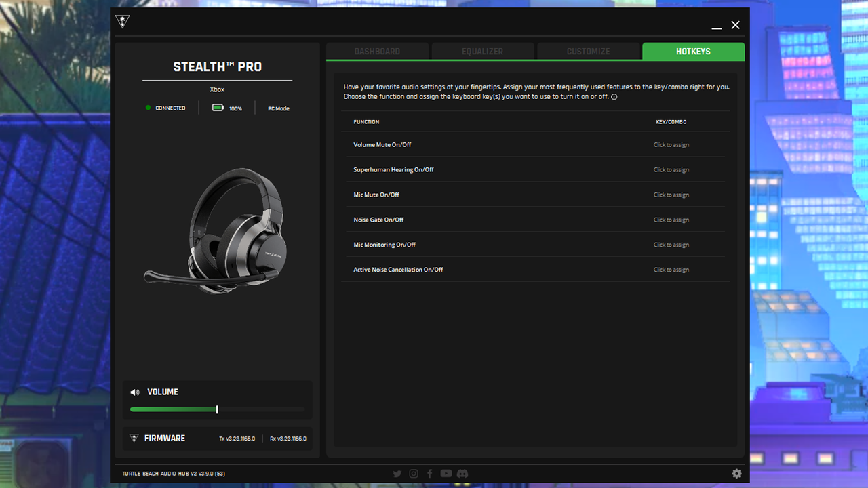Adjust the Volume slider handle
This screenshot has width=868, height=488.
point(217,409)
